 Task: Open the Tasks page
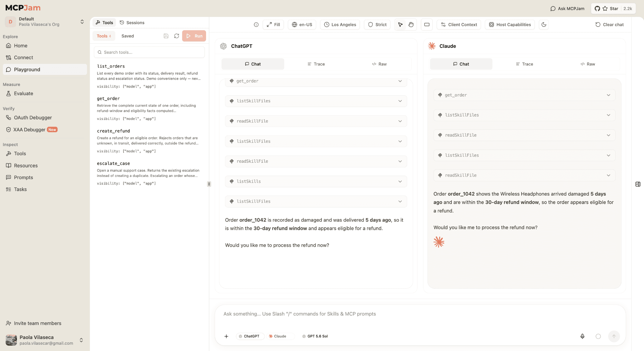pos(45,190)
